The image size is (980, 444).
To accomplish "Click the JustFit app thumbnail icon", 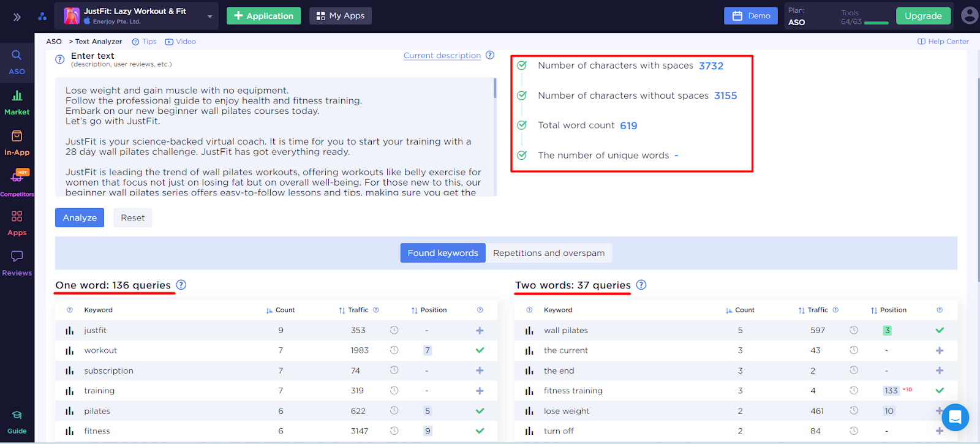I will pyautogui.click(x=72, y=16).
